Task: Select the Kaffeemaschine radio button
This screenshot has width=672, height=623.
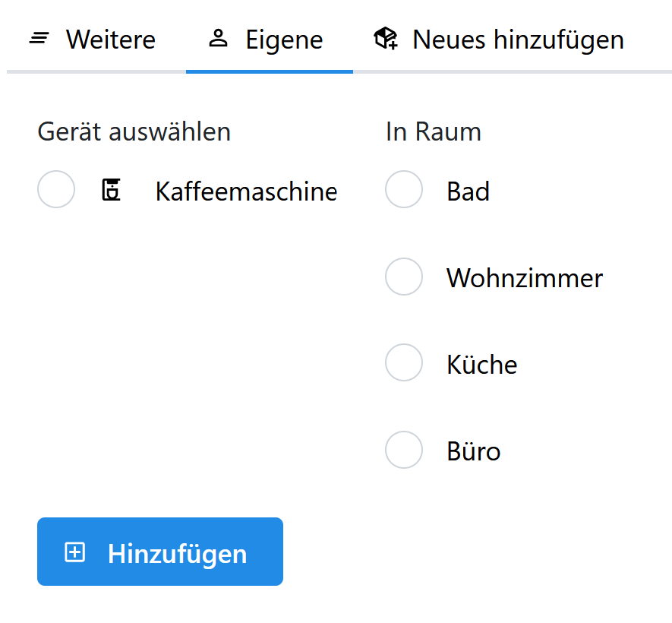Action: pos(56,189)
